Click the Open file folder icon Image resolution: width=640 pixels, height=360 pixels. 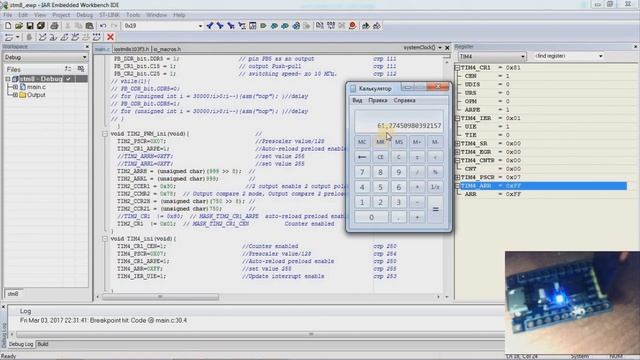[x=19, y=26]
